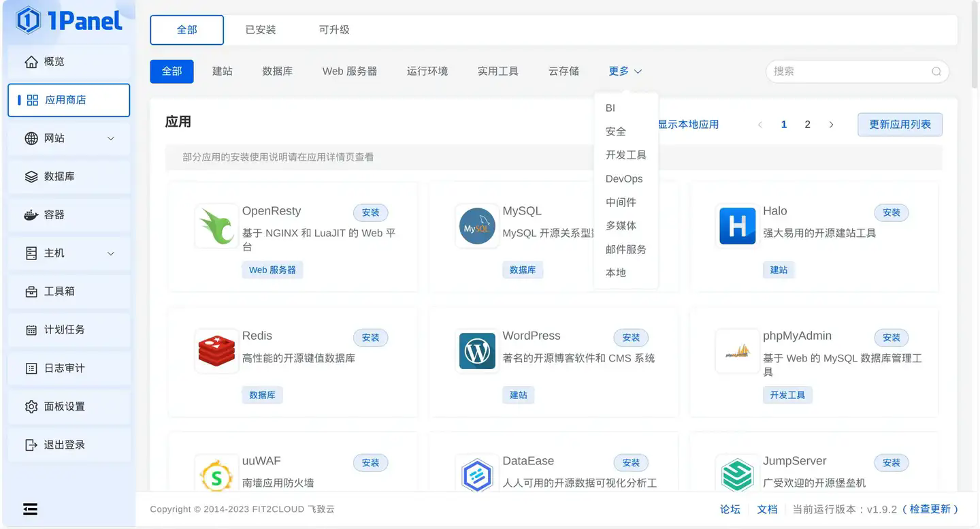The height and width of the screenshot is (529, 980).
Task: Select 本地 from the dropdown
Action: pos(626,273)
